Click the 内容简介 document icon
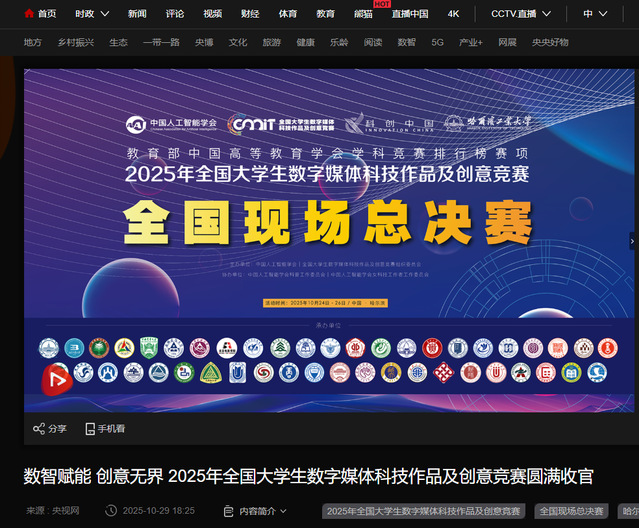Screen dimensions: 639x528 pos(229,511)
